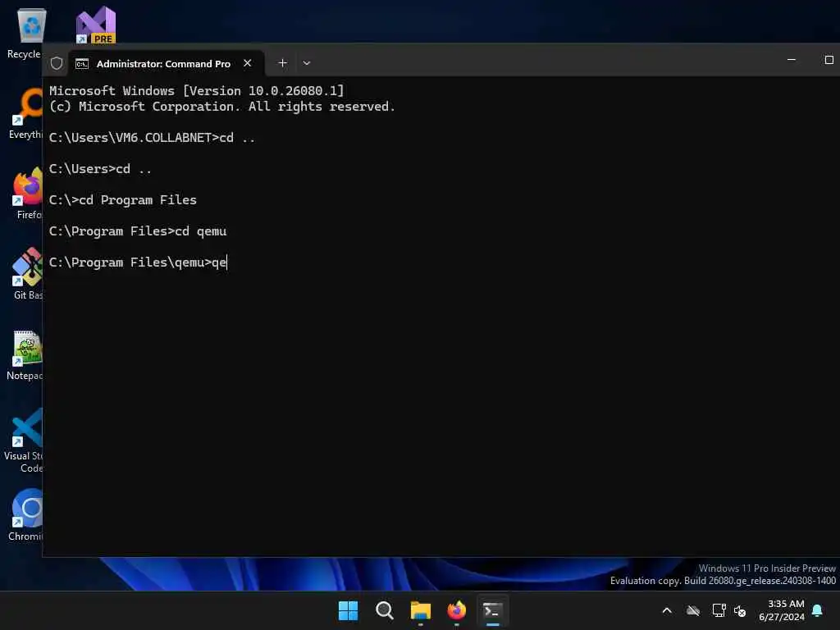Screen dimensions: 840x630
Task: Expand the new tab profile dropdown
Action: (307, 62)
